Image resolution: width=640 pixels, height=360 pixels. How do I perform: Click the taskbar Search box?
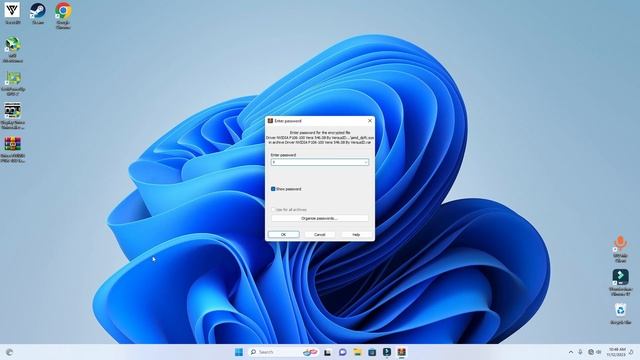(282, 352)
